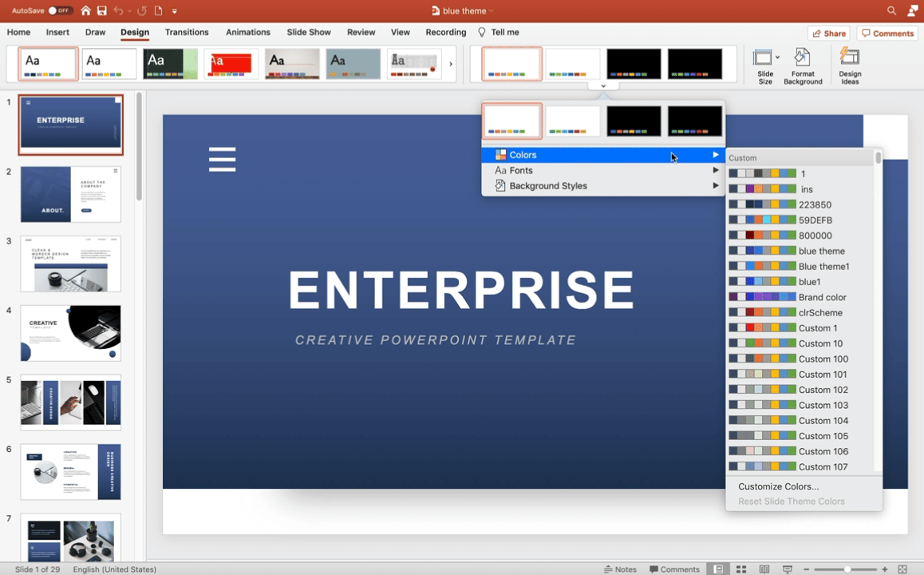Switch to the Transitions ribbon tab
Screen dimensions: 924x575
click(187, 32)
